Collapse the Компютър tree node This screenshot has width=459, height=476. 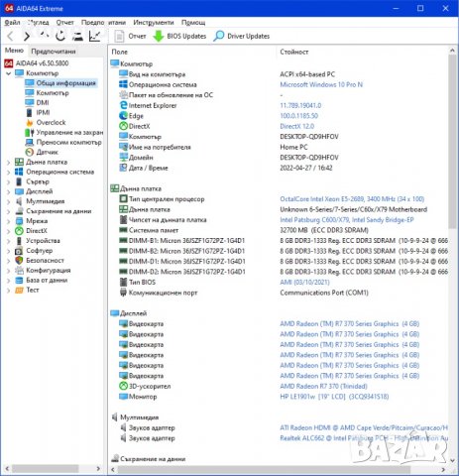9,73
